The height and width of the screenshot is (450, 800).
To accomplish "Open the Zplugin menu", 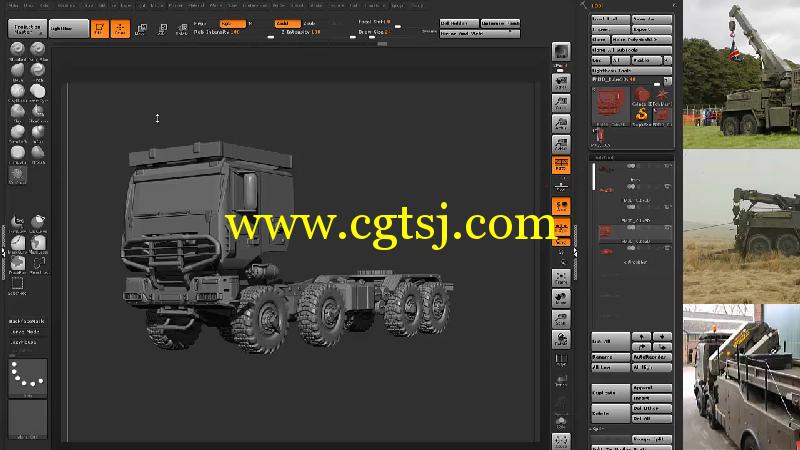I will click(x=397, y=5).
